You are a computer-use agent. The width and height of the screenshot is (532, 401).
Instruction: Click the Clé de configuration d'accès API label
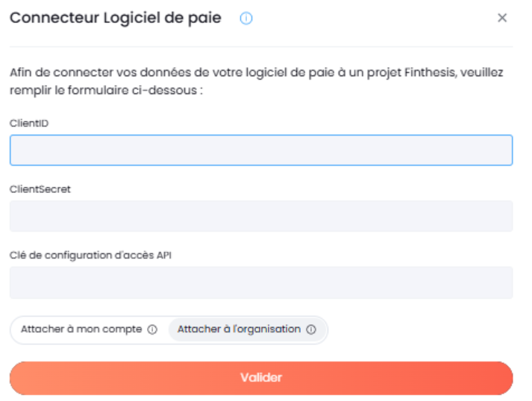tap(90, 255)
